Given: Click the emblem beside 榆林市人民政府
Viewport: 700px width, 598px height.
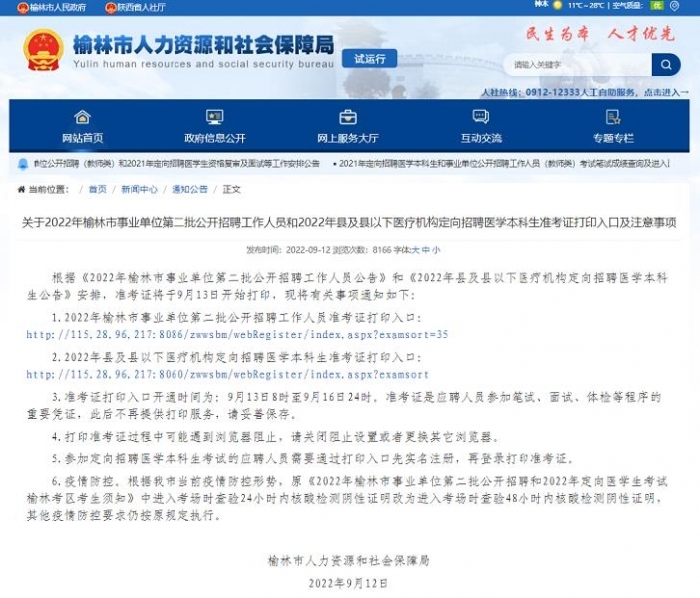Looking at the screenshot, I should [22, 8].
